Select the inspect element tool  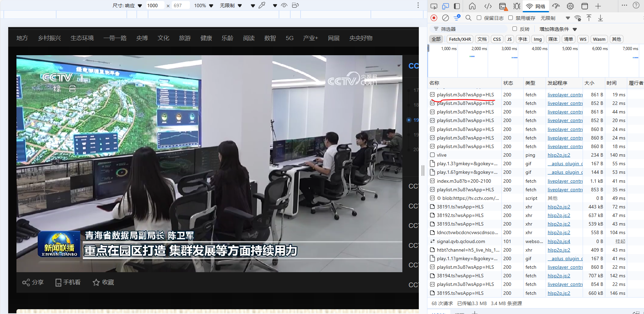click(434, 6)
